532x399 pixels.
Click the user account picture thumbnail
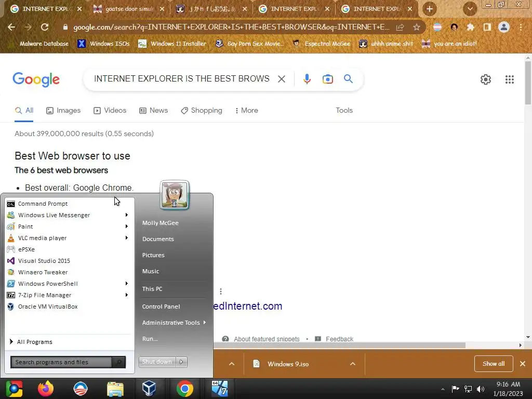(x=175, y=195)
